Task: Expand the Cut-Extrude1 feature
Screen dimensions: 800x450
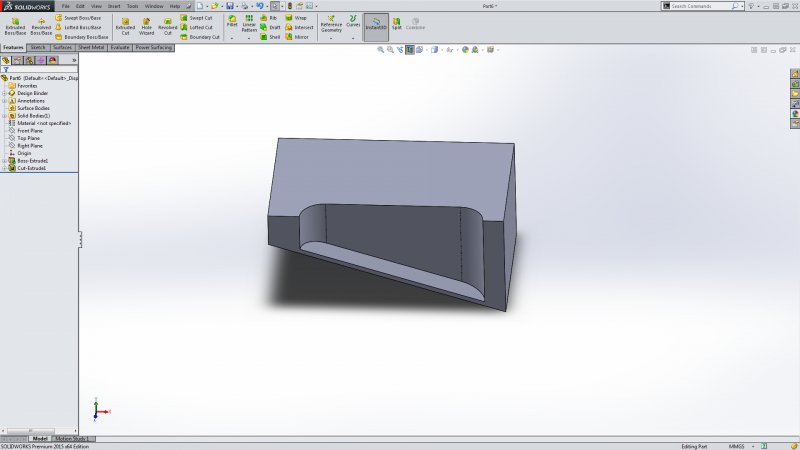Action: pos(5,168)
